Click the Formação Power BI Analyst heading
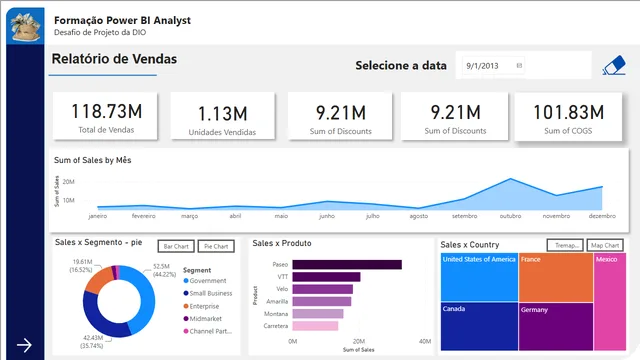Image resolution: width=640 pixels, height=360 pixels. tap(122, 20)
